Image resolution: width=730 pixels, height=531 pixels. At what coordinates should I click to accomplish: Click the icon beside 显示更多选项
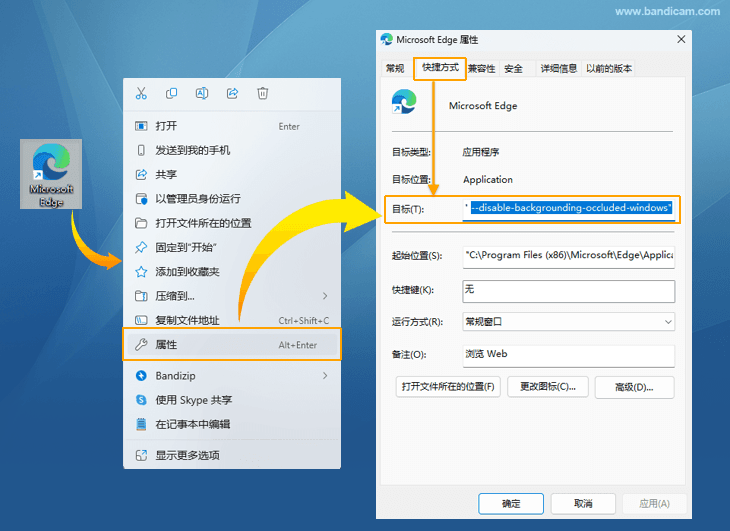click(141, 455)
